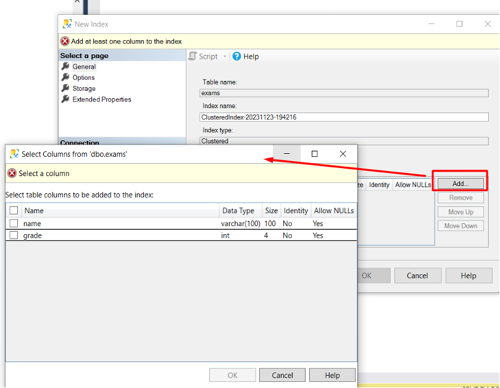The width and height of the screenshot is (500, 388).
Task: Check the 'name' column checkbox
Action: tap(14, 223)
